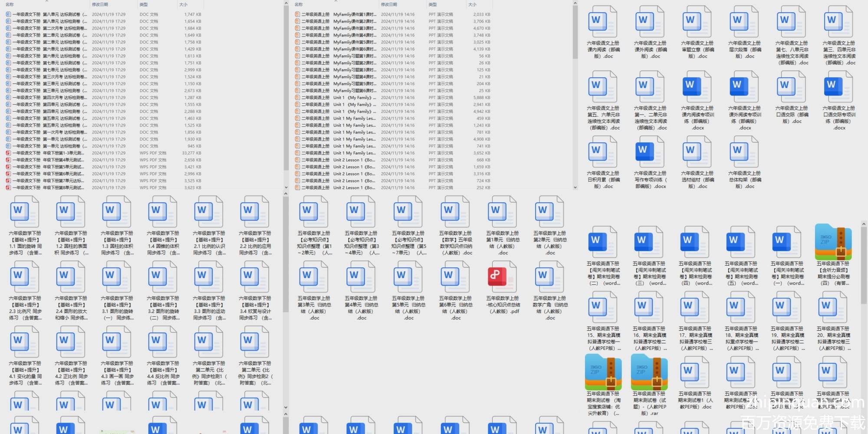Select 二年级英语上册 MyFamliy课件第4课时 row
The image size is (868, 434).
393,35
